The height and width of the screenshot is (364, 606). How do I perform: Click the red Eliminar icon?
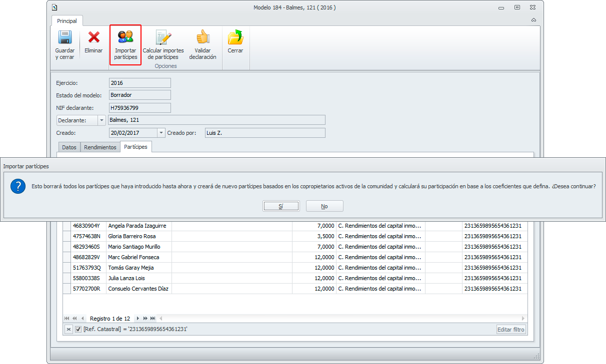tap(93, 38)
